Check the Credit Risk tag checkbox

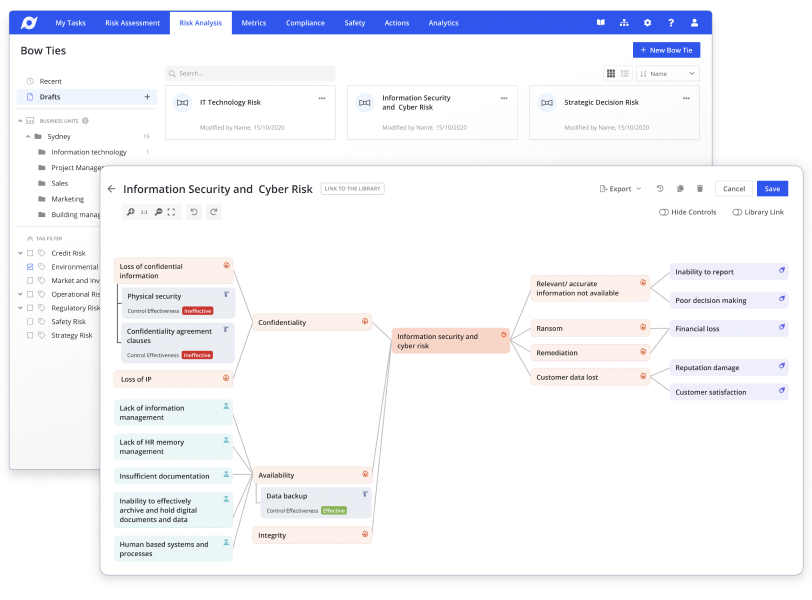[30, 253]
